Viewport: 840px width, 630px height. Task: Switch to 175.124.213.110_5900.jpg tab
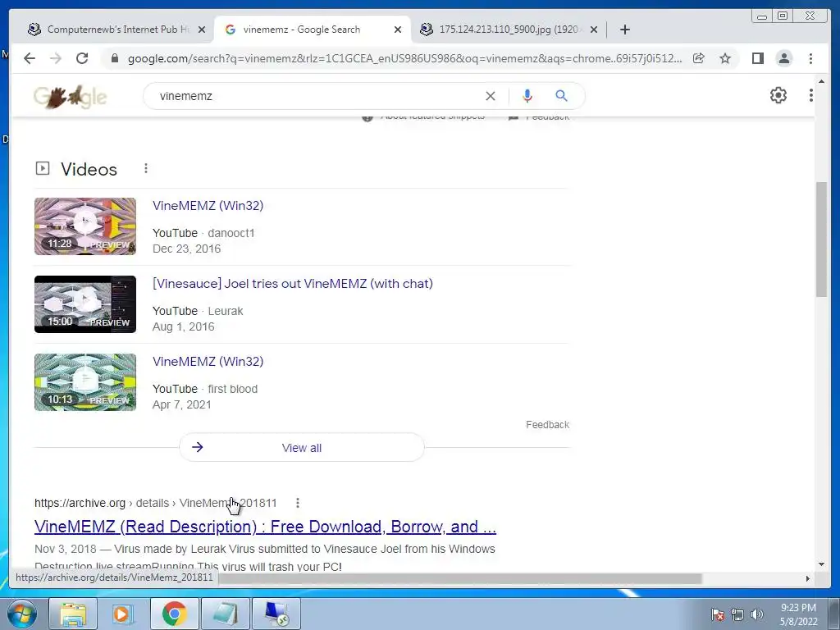tap(509, 30)
